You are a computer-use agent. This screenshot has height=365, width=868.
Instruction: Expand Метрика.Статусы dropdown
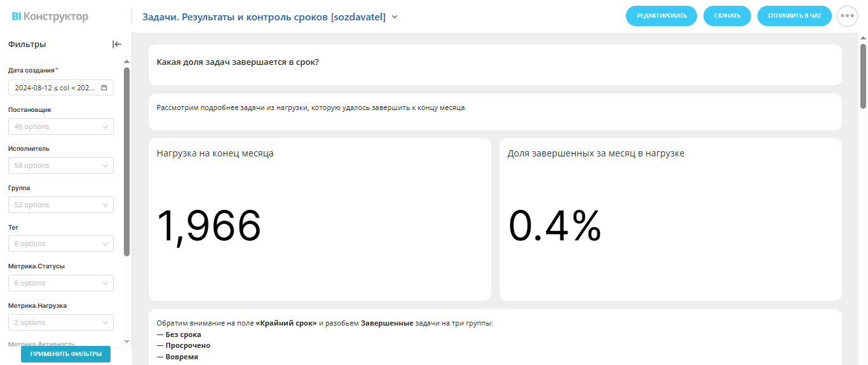click(x=61, y=283)
